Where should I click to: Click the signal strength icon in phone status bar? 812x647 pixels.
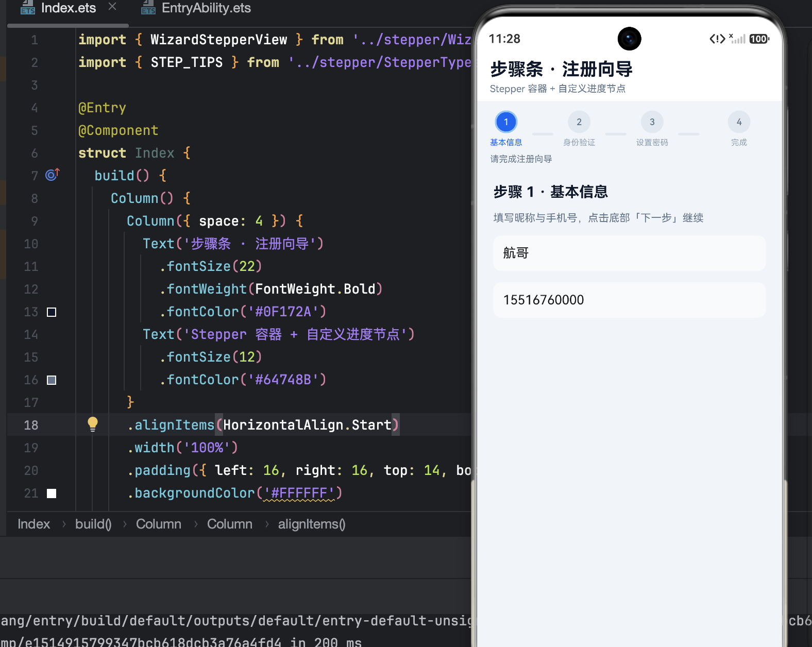click(737, 39)
